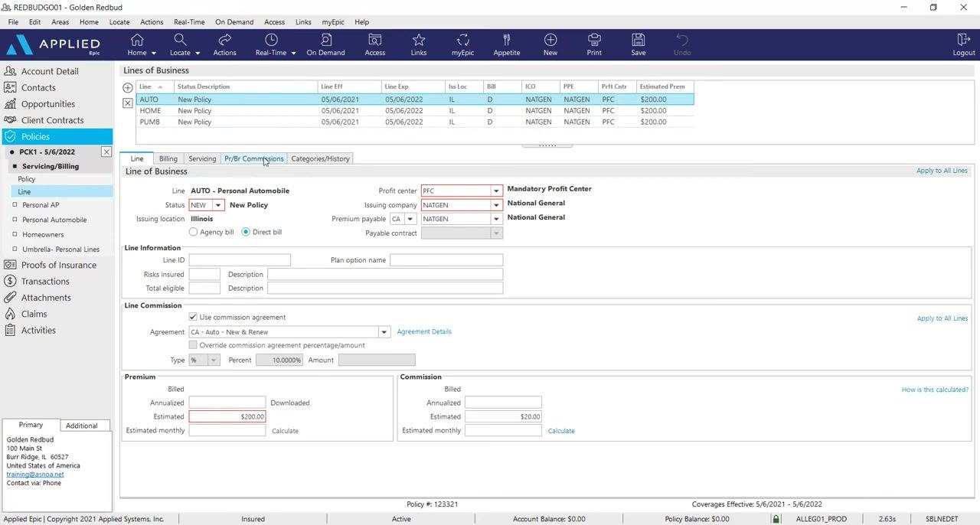This screenshot has width=980, height=525.
Task: Click the Estimated premium $200.00 field
Action: point(227,417)
